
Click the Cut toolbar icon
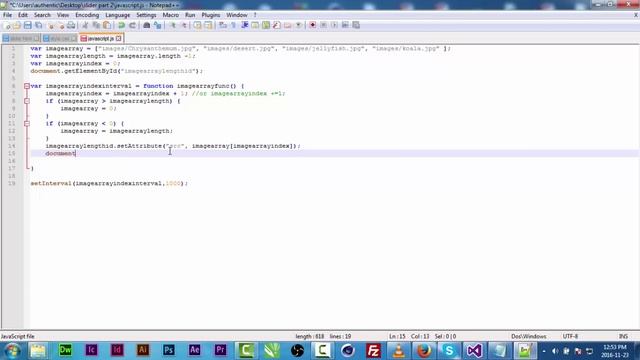(x=85, y=25)
